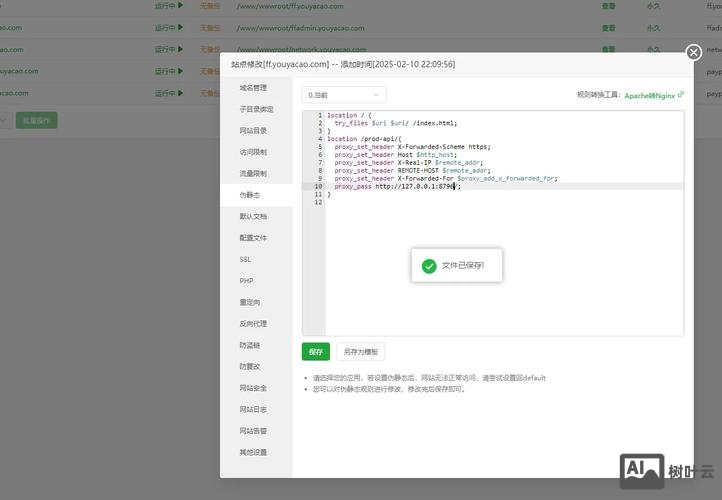Open the SSL settings tab
The height and width of the screenshot is (500, 722).
coord(245,259)
